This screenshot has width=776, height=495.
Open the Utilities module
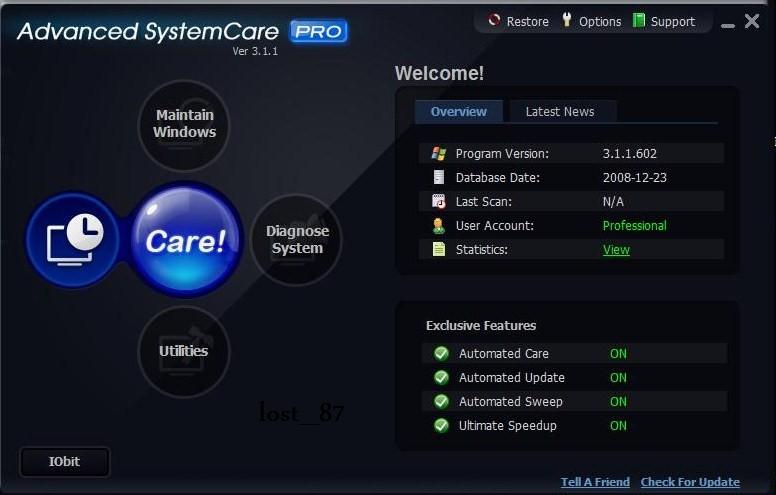(184, 351)
